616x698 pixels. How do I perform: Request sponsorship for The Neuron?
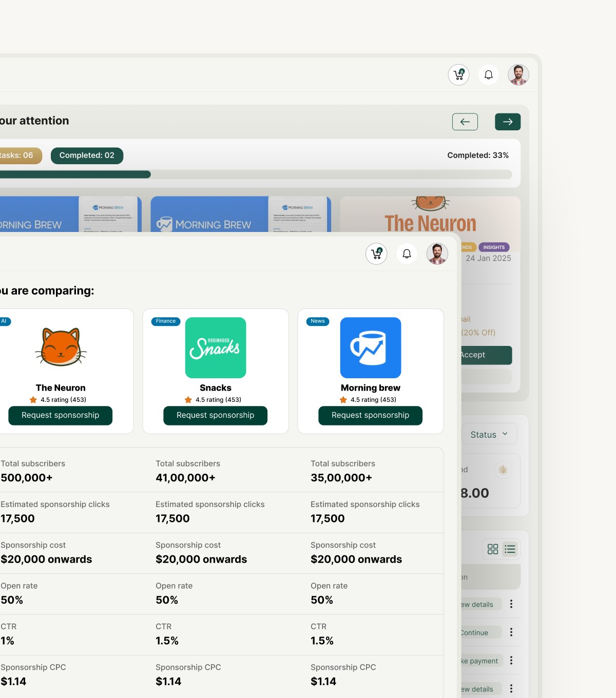(61, 416)
